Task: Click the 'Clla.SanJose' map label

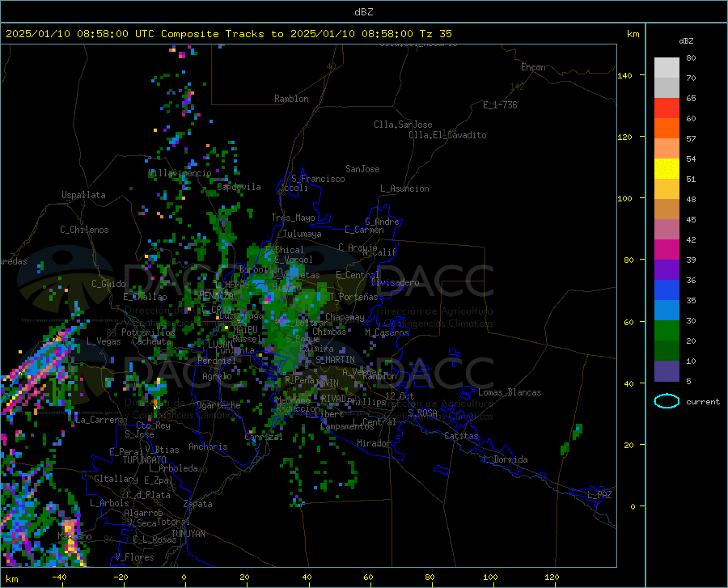Action: click(403, 125)
